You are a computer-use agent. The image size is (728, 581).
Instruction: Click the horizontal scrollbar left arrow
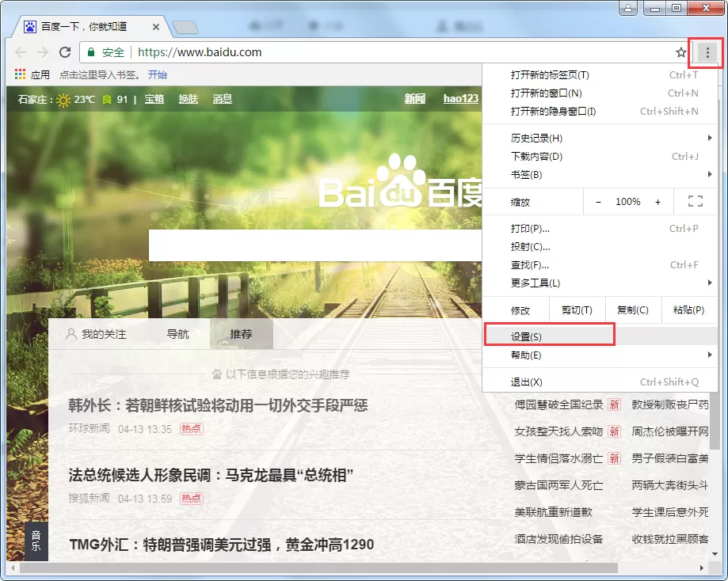13,568
